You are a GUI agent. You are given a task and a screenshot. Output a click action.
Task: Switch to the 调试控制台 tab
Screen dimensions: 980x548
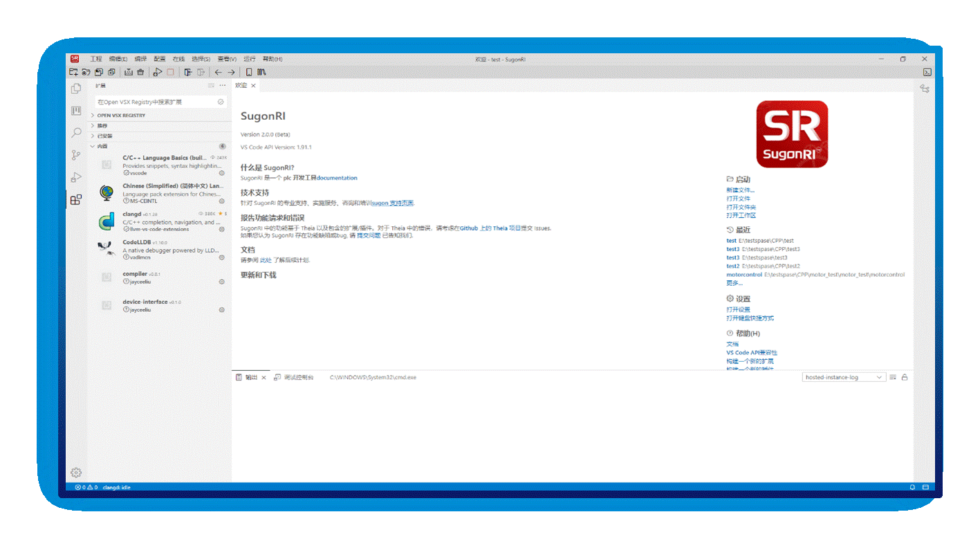click(294, 377)
